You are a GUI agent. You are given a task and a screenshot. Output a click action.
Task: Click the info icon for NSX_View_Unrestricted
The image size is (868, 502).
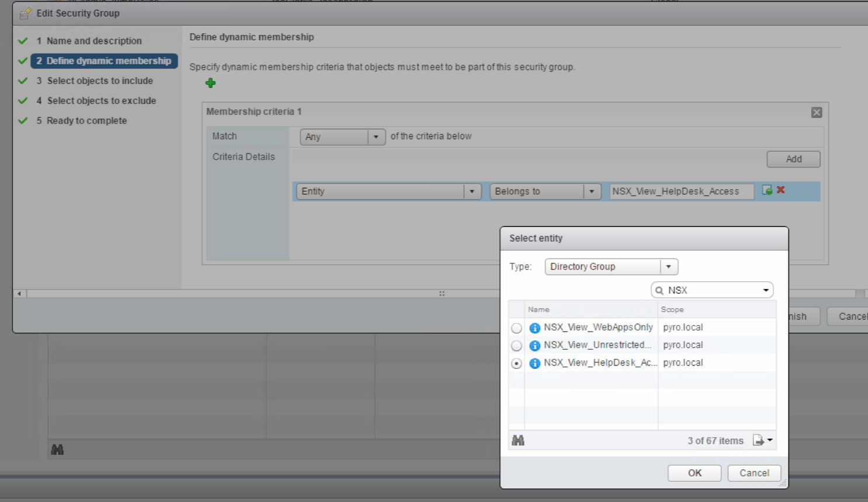(x=534, y=346)
